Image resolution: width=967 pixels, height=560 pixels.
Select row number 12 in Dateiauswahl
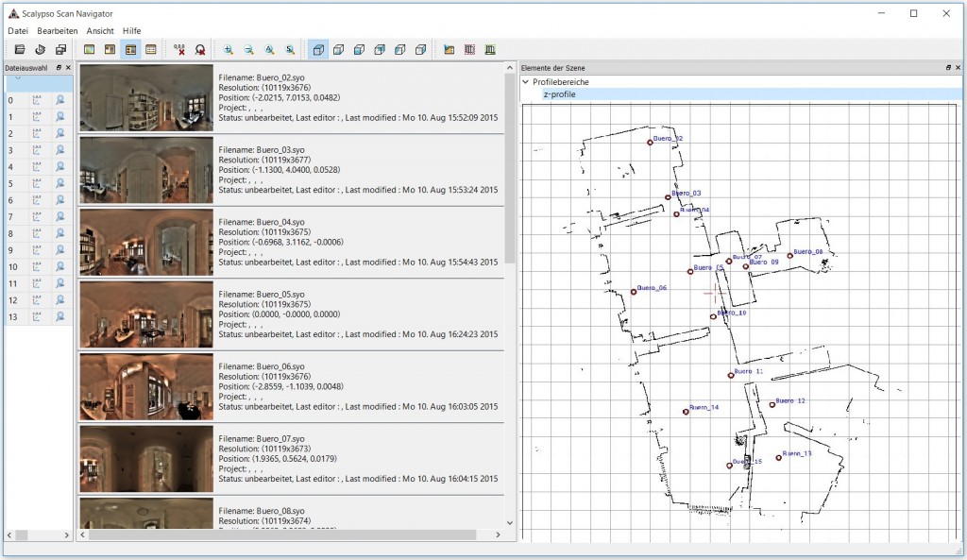13,300
